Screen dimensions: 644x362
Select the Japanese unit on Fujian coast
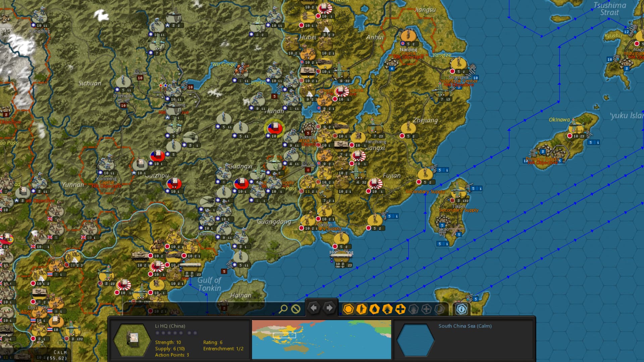pos(425,174)
